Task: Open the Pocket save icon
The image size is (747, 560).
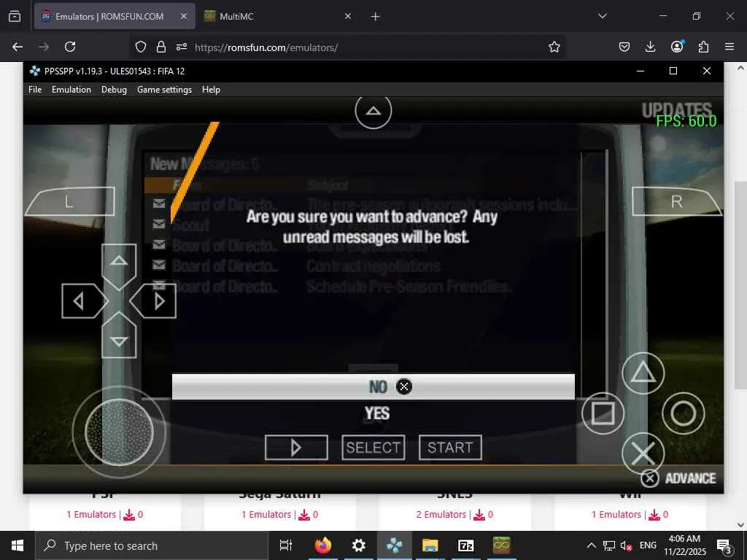Action: (624, 47)
